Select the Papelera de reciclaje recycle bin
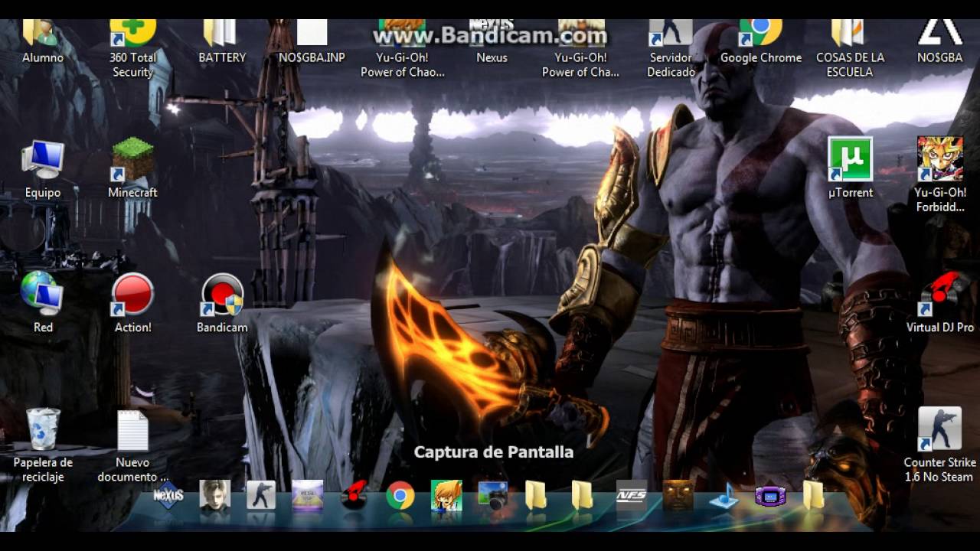This screenshot has height=551, width=980. click(x=43, y=445)
